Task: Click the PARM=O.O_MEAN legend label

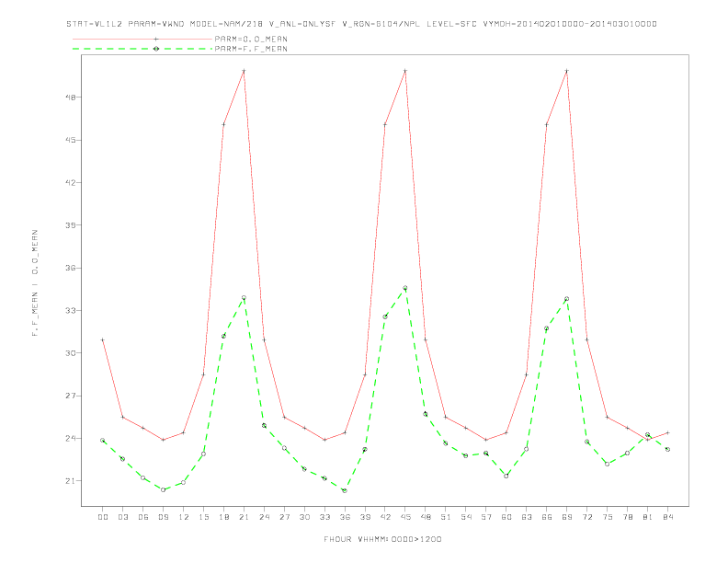Action: (x=251, y=39)
